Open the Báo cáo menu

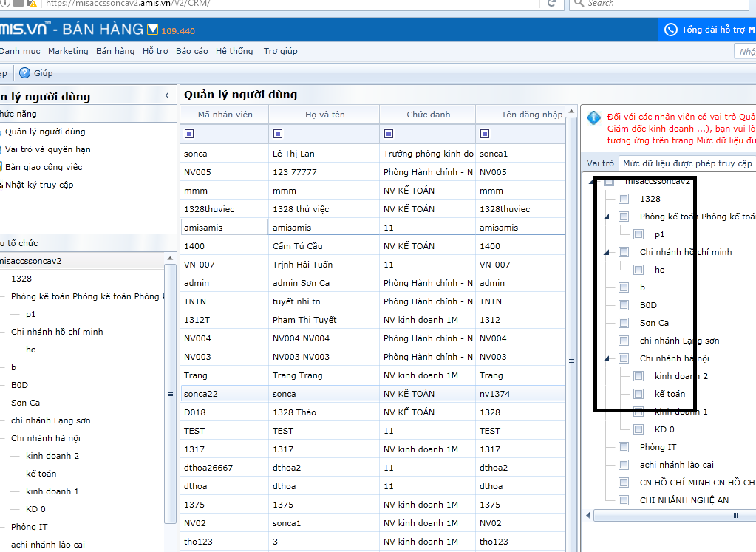pos(192,51)
